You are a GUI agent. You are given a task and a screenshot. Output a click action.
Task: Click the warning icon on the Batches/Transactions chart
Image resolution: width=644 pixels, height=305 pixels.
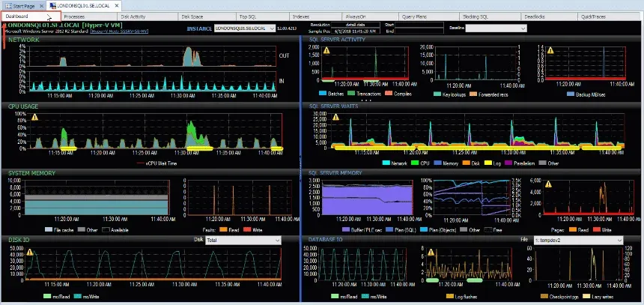tap(326, 50)
